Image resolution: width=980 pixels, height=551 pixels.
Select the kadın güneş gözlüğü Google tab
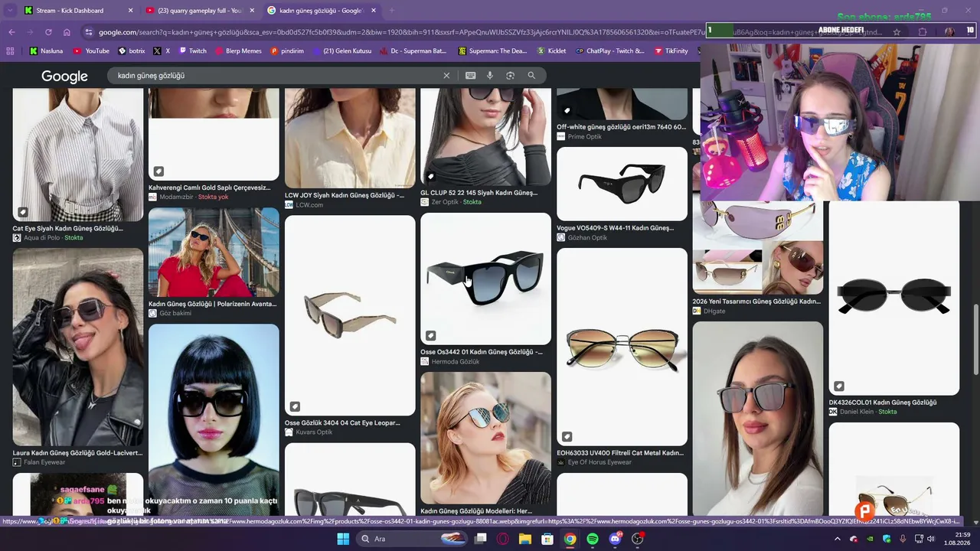tap(322, 11)
